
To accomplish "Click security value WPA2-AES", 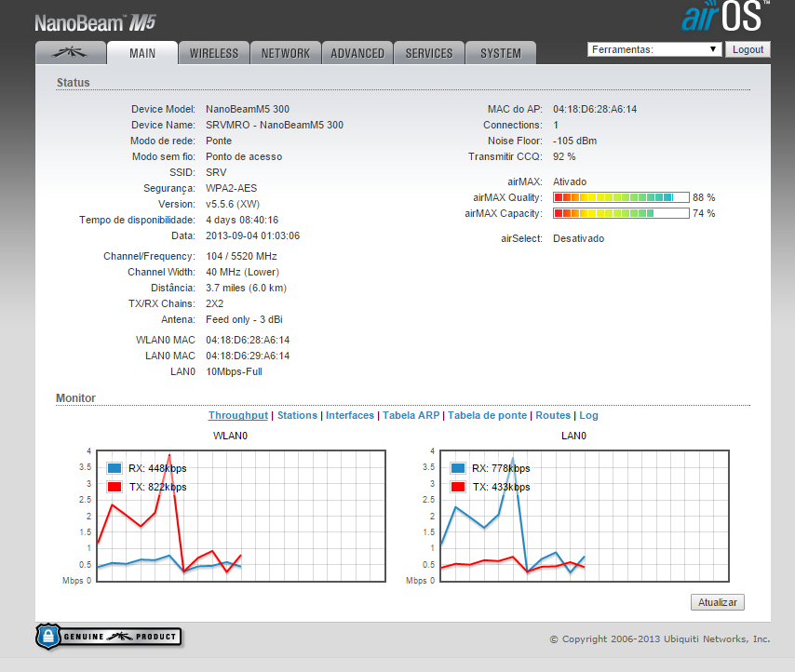I will [x=231, y=188].
